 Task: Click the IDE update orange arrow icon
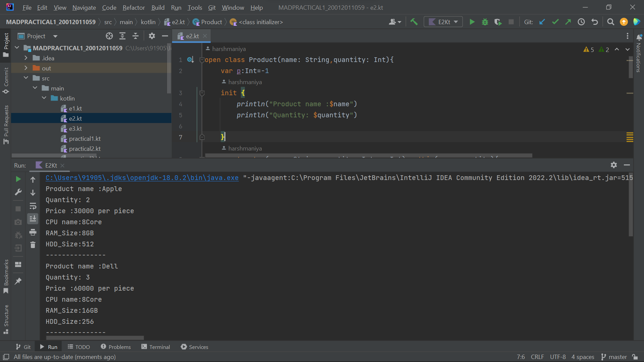624,22
